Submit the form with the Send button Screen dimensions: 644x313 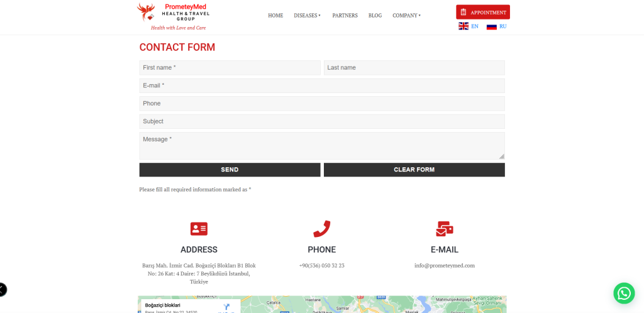click(230, 170)
